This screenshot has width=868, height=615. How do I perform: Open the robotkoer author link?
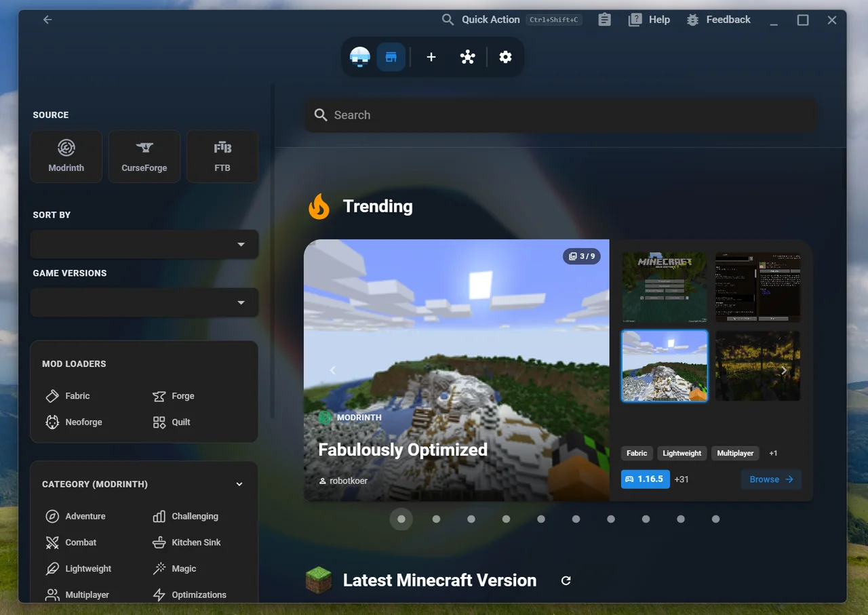[x=343, y=481]
